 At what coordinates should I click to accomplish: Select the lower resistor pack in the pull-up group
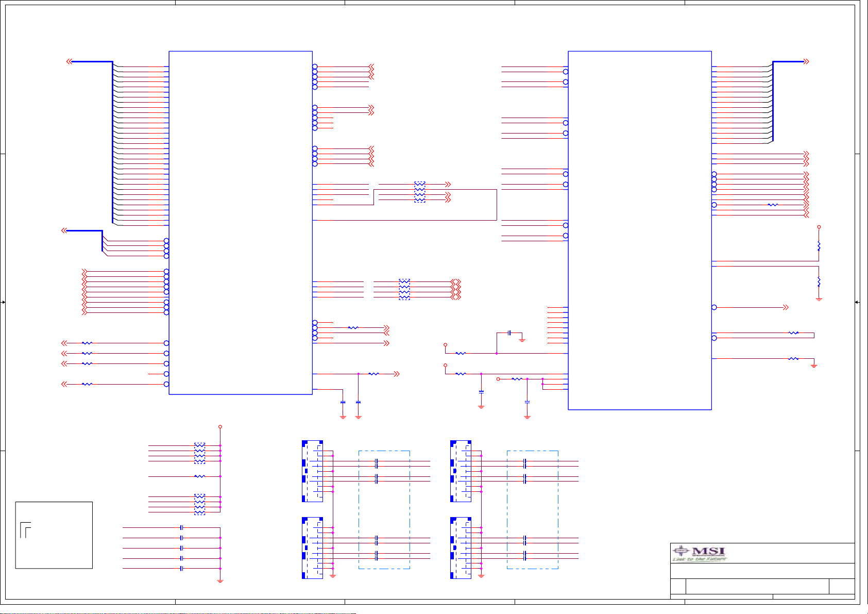tap(199, 504)
